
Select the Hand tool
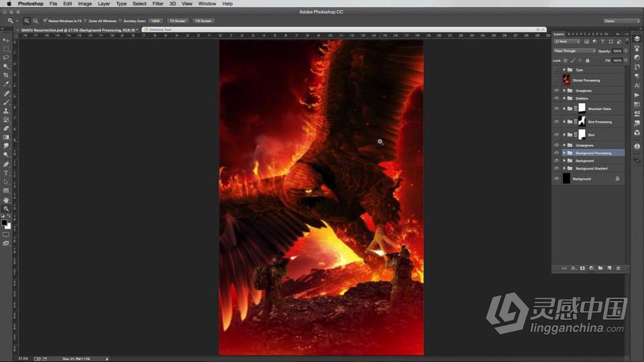pyautogui.click(x=6, y=200)
